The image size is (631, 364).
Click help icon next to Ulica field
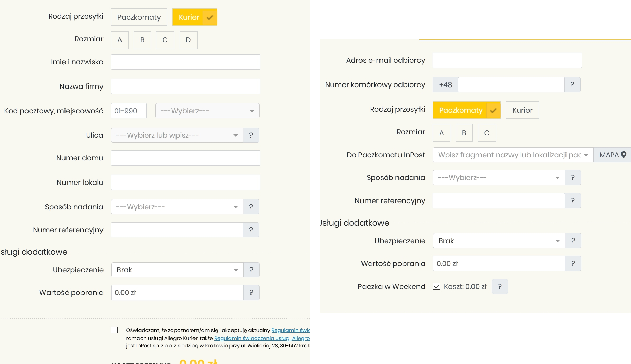251,135
